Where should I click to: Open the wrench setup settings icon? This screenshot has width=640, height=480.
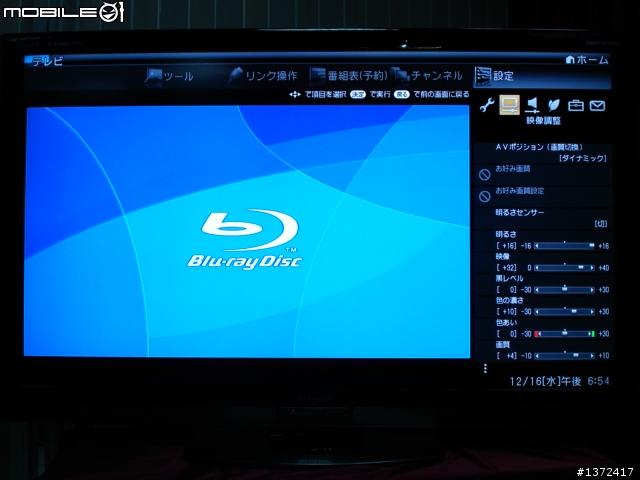[487, 105]
